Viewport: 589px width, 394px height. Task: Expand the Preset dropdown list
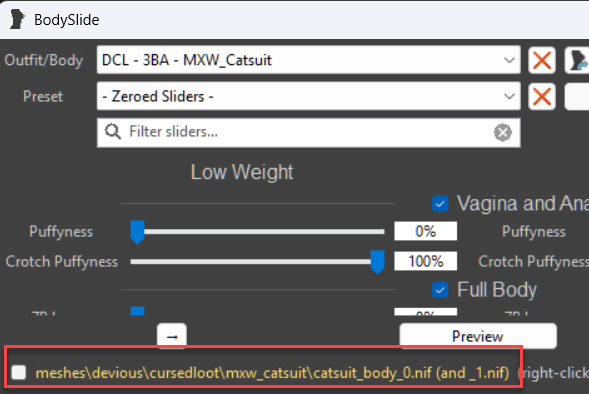click(x=509, y=97)
